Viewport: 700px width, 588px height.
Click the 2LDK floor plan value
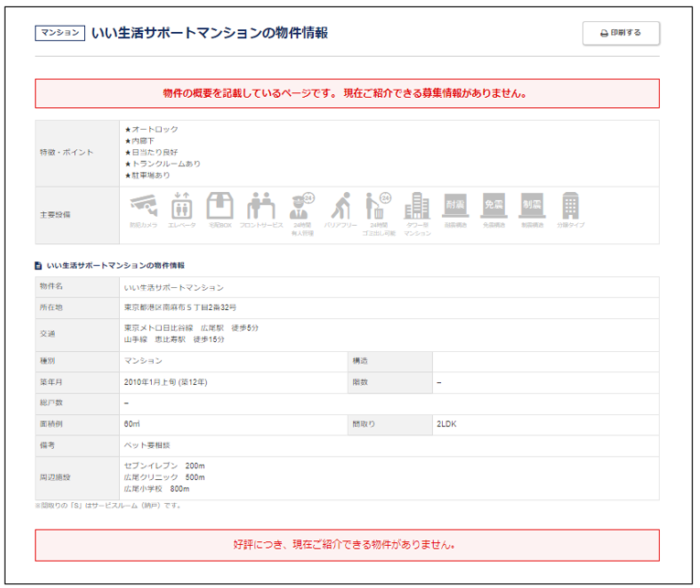pyautogui.click(x=448, y=424)
